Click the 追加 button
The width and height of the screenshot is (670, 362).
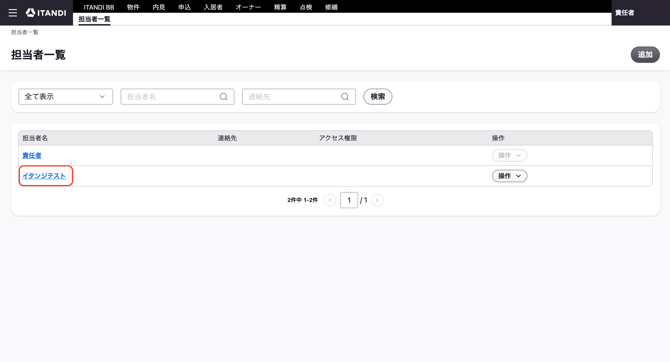click(645, 55)
